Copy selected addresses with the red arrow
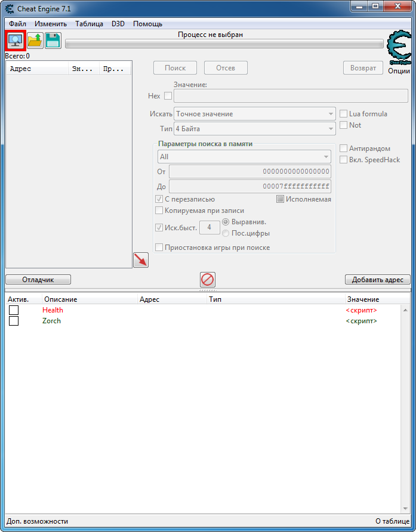Image resolution: width=416 pixels, height=532 pixels. [x=141, y=260]
